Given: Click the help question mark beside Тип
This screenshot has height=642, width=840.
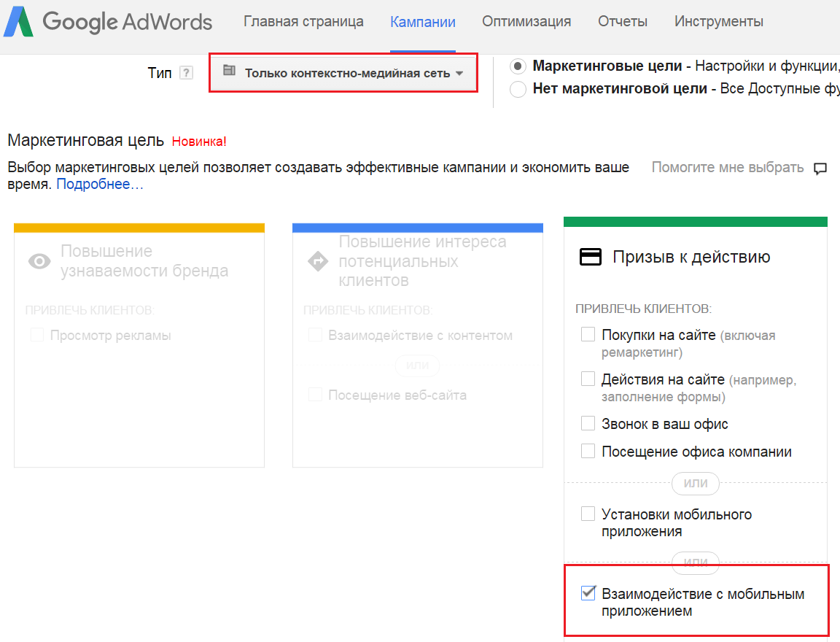Looking at the screenshot, I should coord(187,73).
